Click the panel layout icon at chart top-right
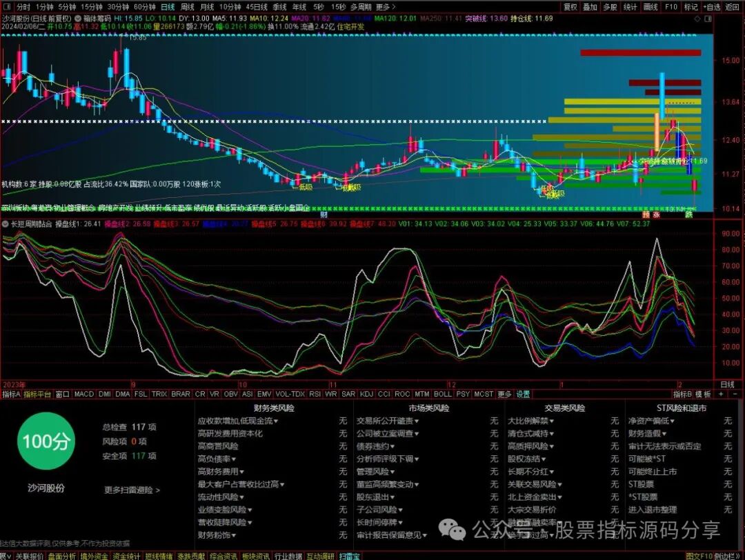Viewport: 745px width, 560px height. point(708,19)
